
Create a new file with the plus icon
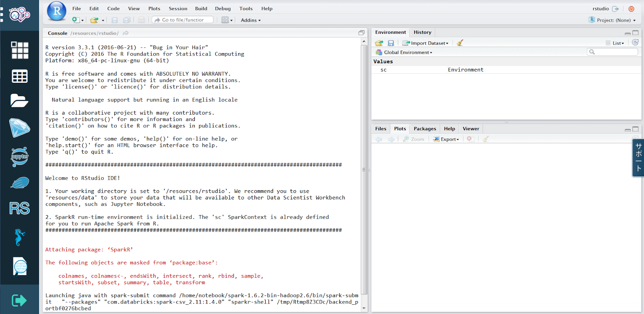(x=75, y=20)
